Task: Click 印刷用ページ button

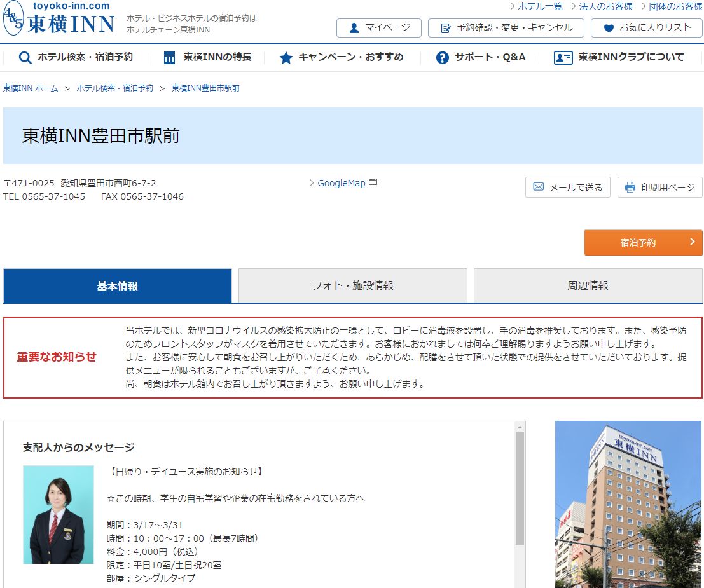Action: point(659,187)
